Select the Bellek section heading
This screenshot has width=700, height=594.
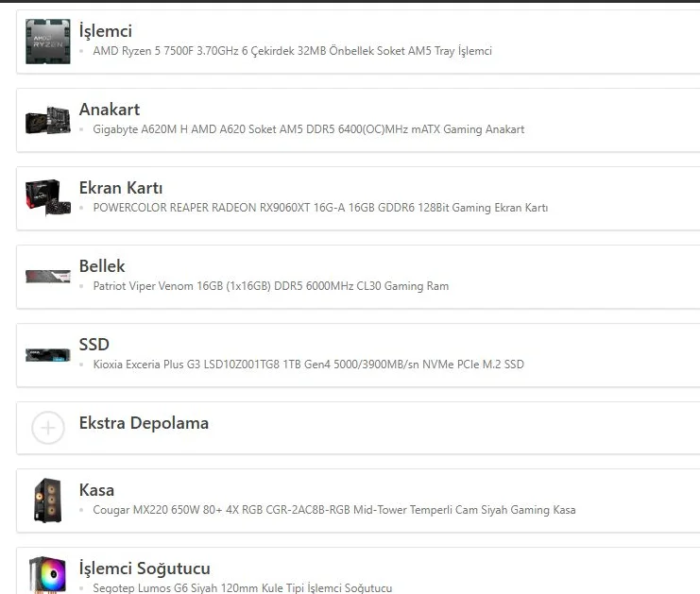[x=102, y=266]
